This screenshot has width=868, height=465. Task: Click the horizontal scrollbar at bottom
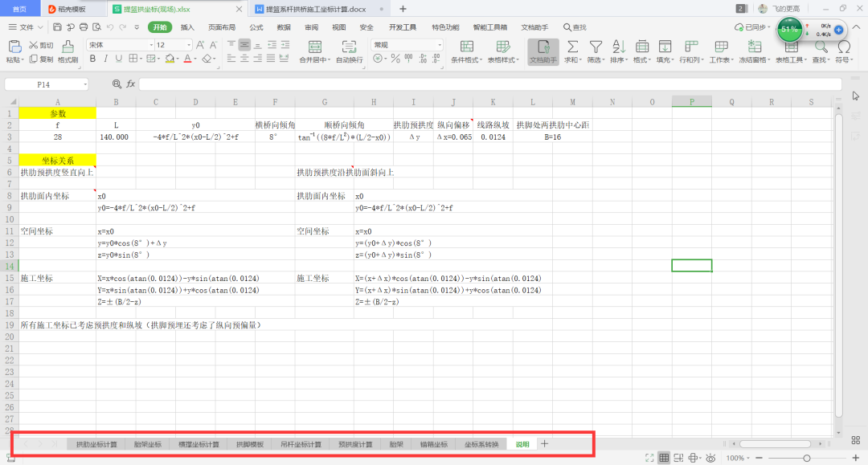click(776, 443)
